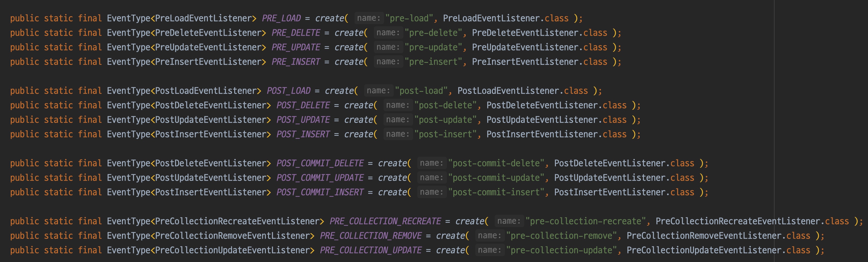Image resolution: width=868 pixels, height=262 pixels.
Task: Click PreInsertEventListener.class argument
Action: pos(540,62)
